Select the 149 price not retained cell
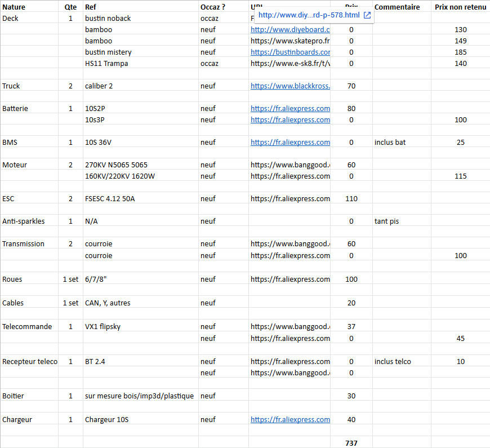Image resolution: width=490 pixels, height=448 pixels. click(461, 41)
